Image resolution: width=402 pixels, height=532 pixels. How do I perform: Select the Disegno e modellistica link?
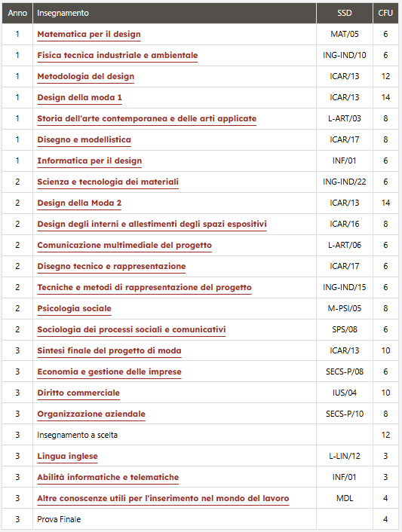pos(84,139)
